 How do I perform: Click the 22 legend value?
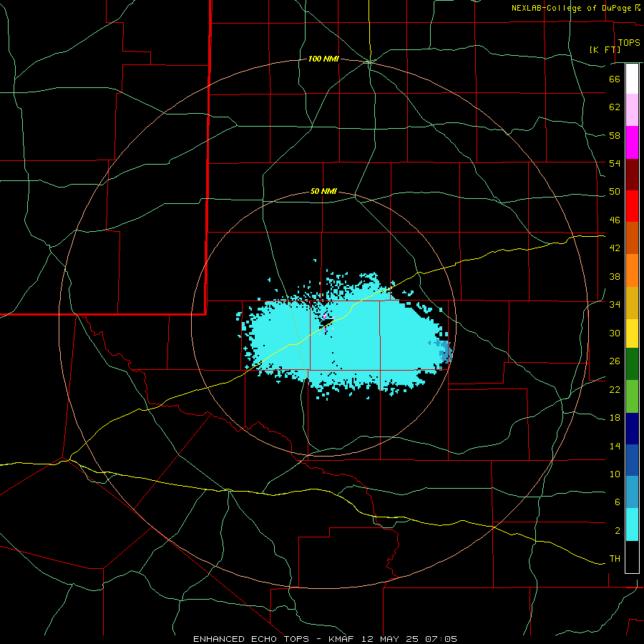pyautogui.click(x=615, y=389)
